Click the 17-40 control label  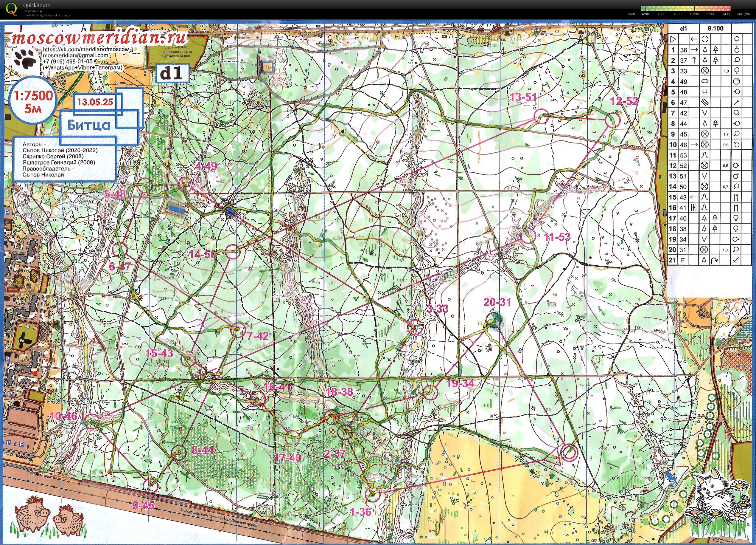click(288, 458)
